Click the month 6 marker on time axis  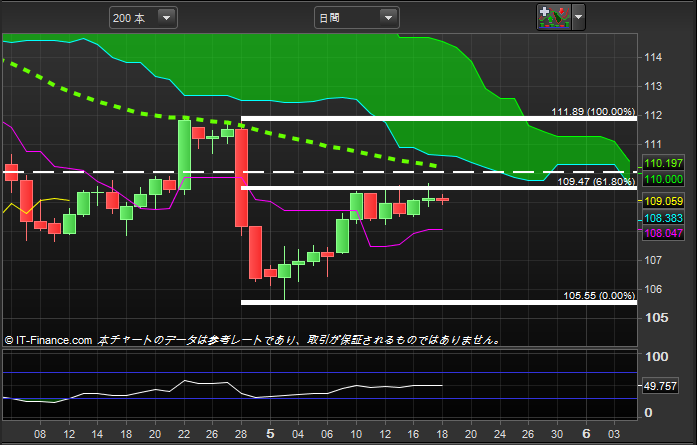click(x=586, y=433)
